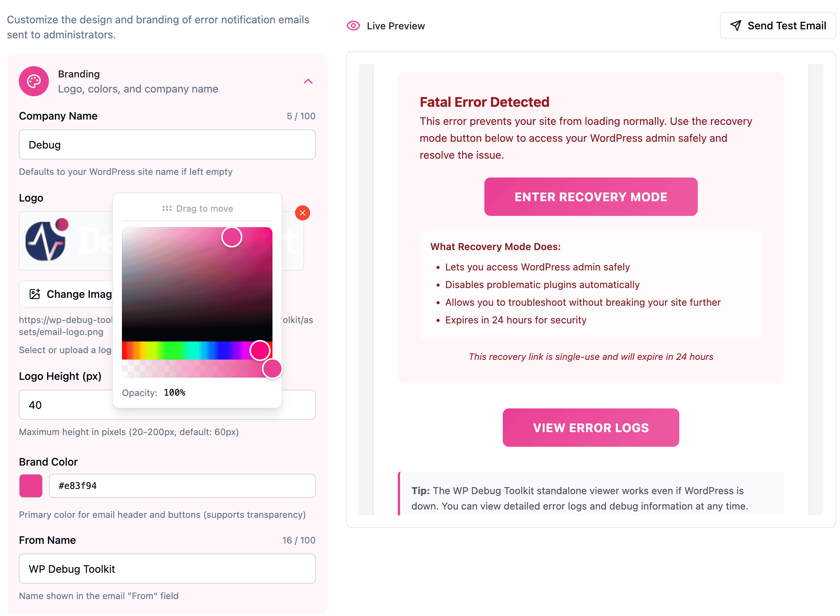Screen dimensions: 840x616
Task: Click the drag handle dots icon
Action: (167, 208)
